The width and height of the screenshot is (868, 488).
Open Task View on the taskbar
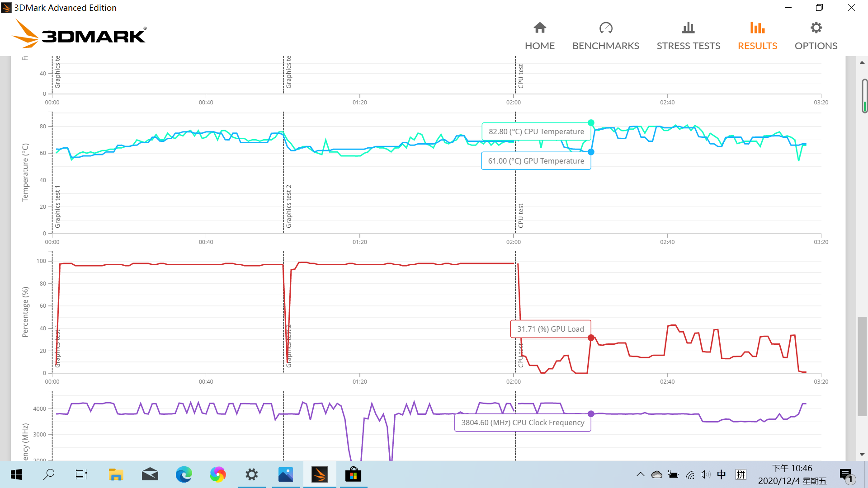point(81,474)
